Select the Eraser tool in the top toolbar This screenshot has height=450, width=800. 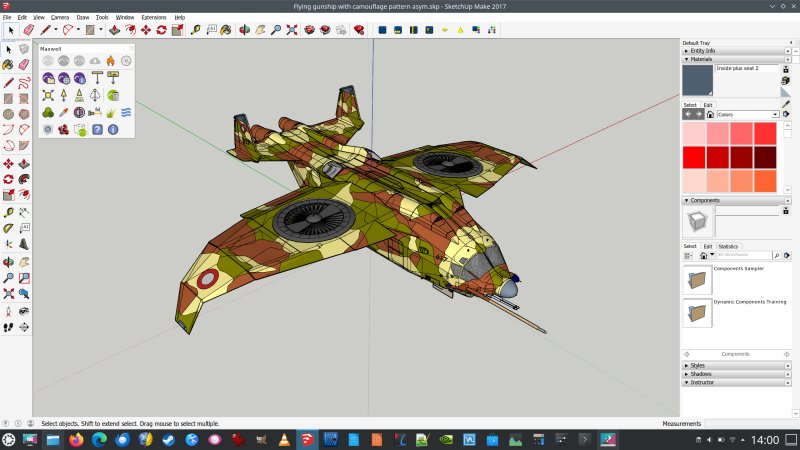(29, 30)
